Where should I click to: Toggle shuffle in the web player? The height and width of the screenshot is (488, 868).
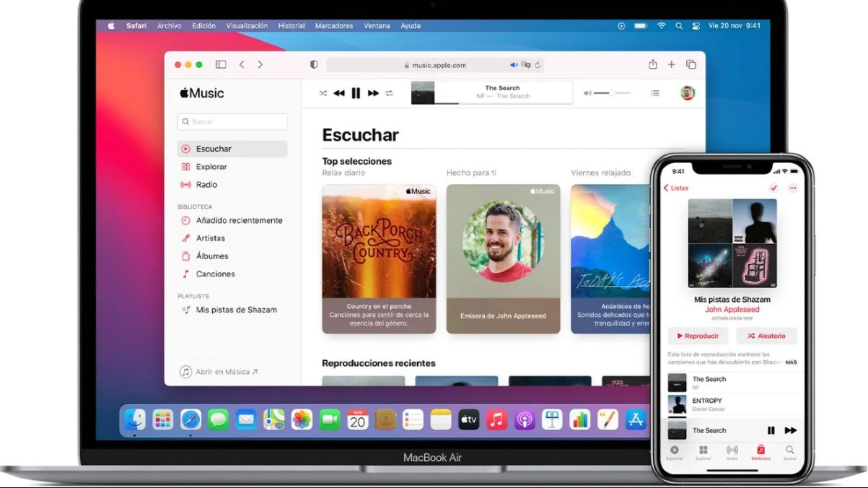click(x=323, y=93)
